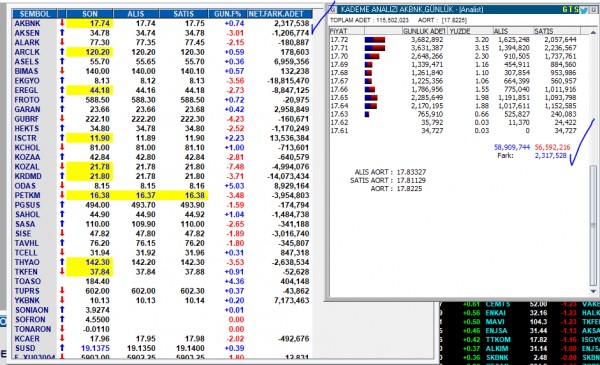This screenshot has height=365, width=600.
Task: Sort the watchlist by GUN.F% column header
Action: (227, 14)
